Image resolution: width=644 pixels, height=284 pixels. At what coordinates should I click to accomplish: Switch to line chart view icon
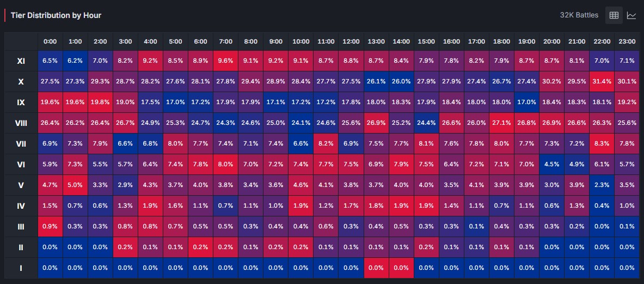click(x=631, y=15)
